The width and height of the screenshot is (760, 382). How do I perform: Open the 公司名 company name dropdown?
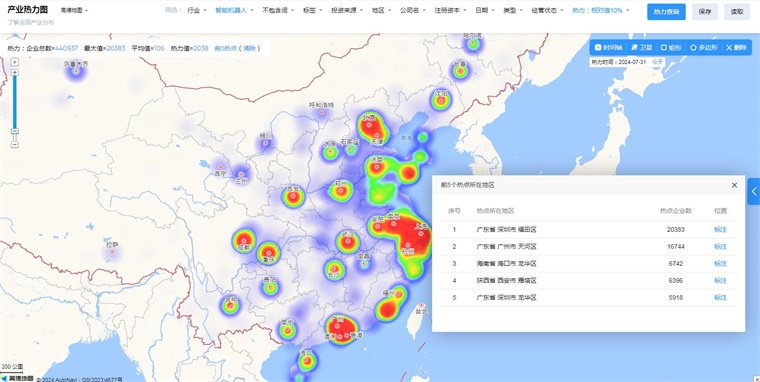click(412, 10)
